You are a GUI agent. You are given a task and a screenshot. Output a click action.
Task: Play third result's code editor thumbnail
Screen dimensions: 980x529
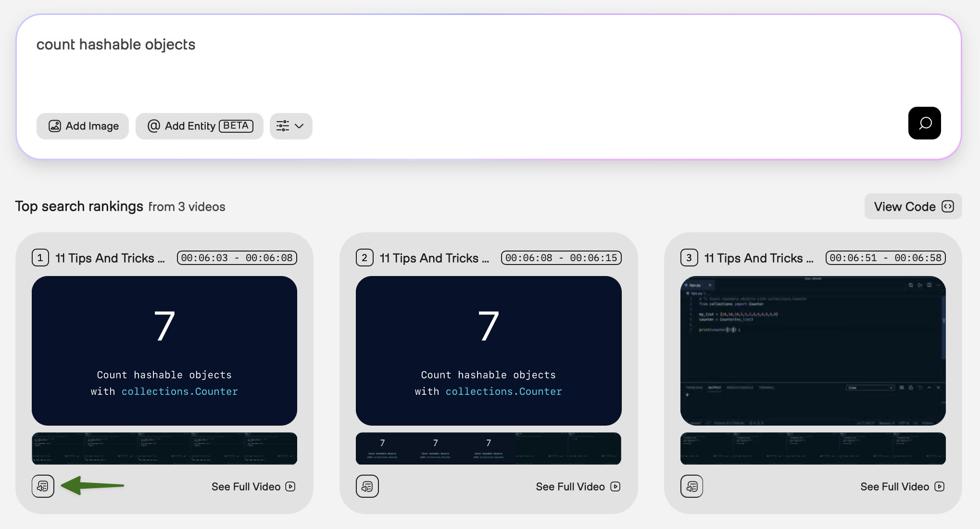[813, 351]
